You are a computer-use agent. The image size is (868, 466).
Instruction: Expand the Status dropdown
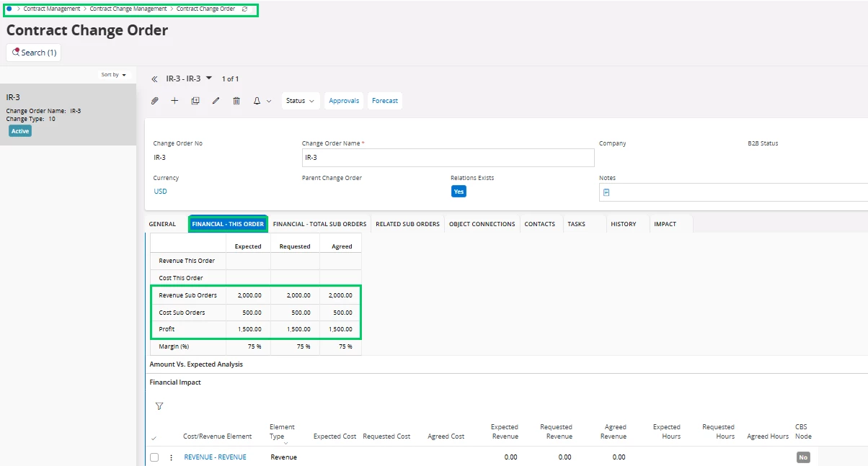tap(301, 101)
